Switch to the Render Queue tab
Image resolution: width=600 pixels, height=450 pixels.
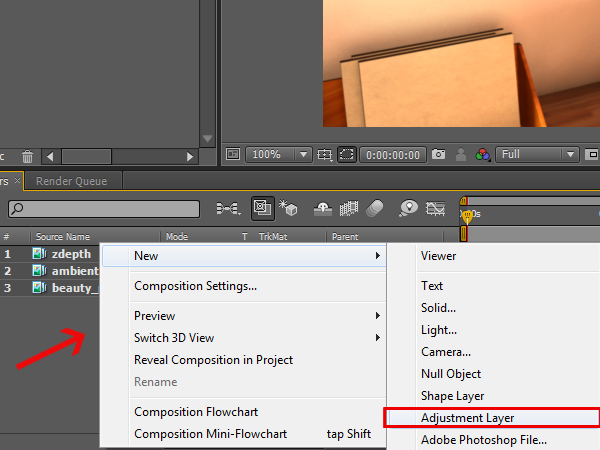72,181
